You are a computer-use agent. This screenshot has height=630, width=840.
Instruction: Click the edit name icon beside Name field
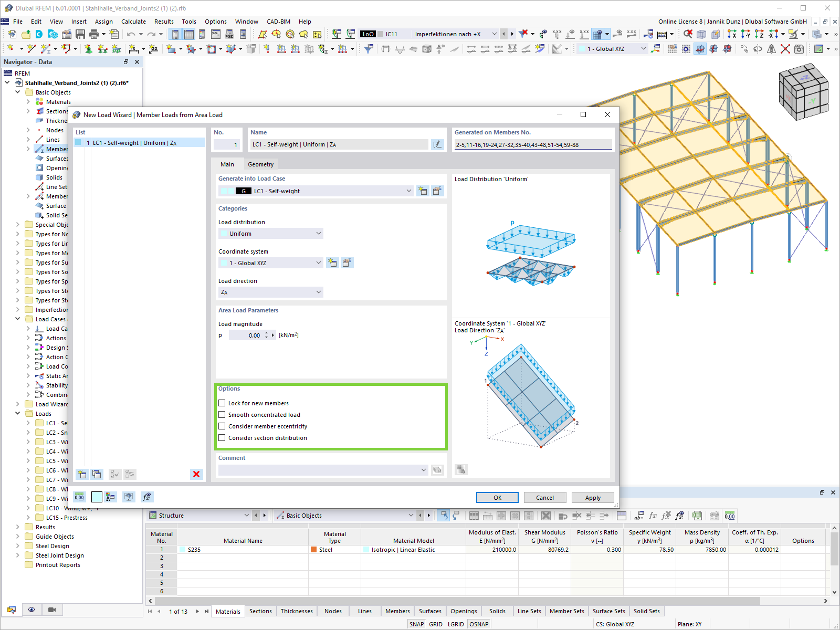coord(437,144)
